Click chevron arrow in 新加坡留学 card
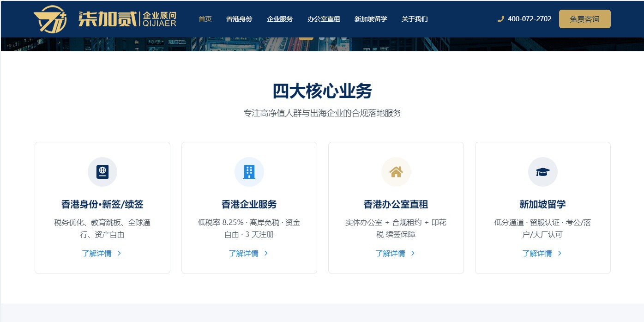 click(560, 253)
